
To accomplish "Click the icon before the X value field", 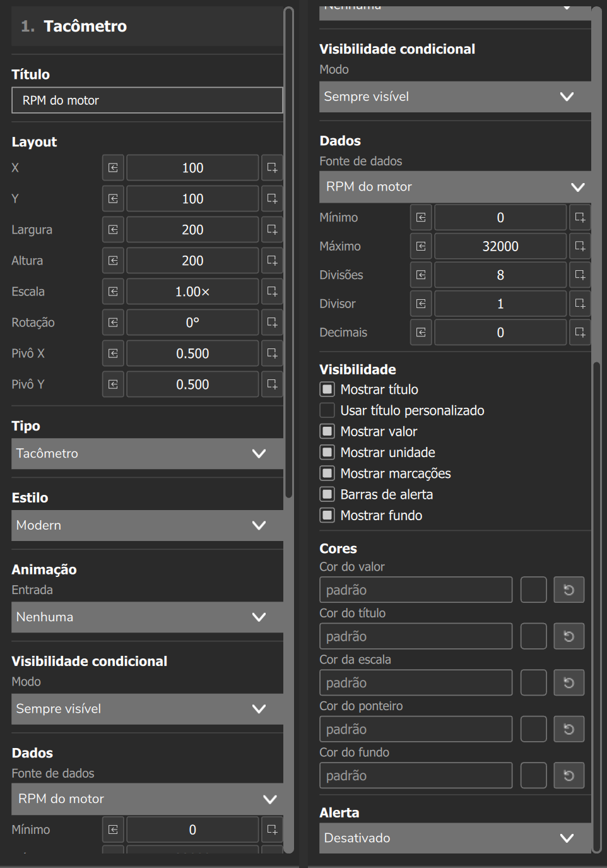I will click(x=113, y=168).
